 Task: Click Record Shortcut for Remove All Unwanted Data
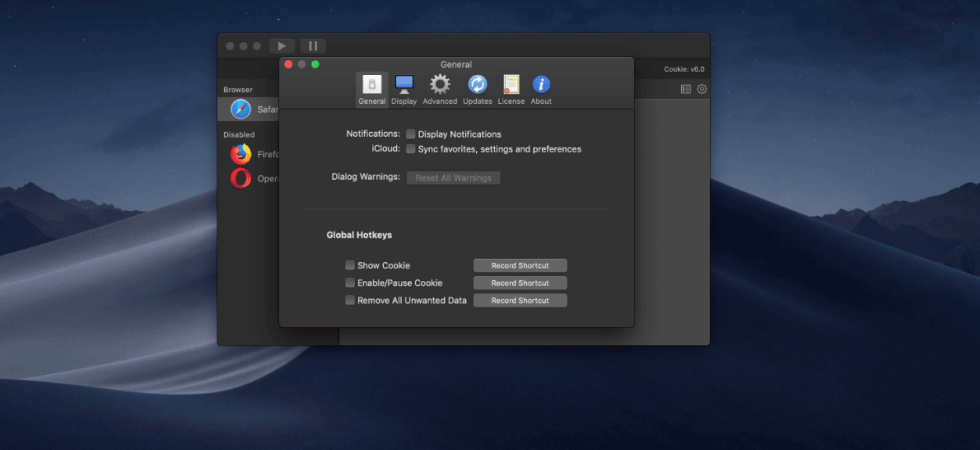point(520,301)
